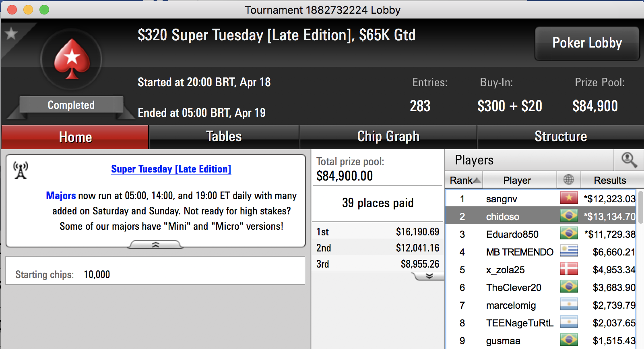This screenshot has height=349, width=644.
Task: Open the Chip Graph tab
Action: point(388,137)
